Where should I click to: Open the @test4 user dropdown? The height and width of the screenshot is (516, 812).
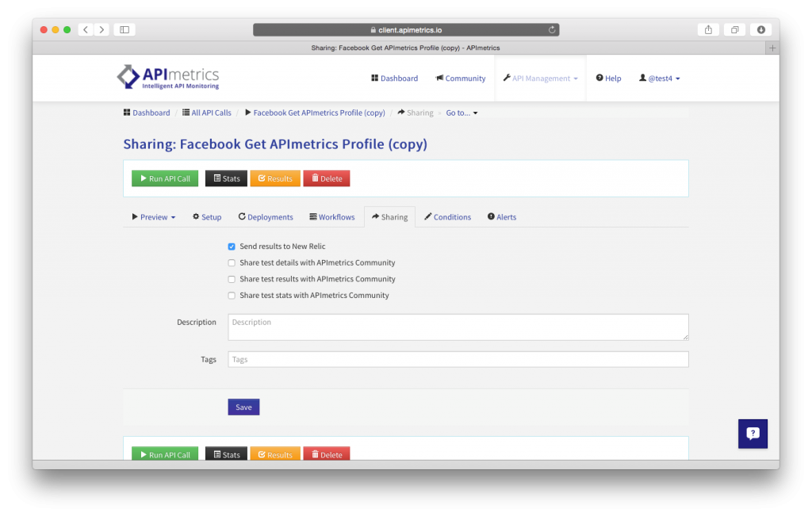click(659, 78)
